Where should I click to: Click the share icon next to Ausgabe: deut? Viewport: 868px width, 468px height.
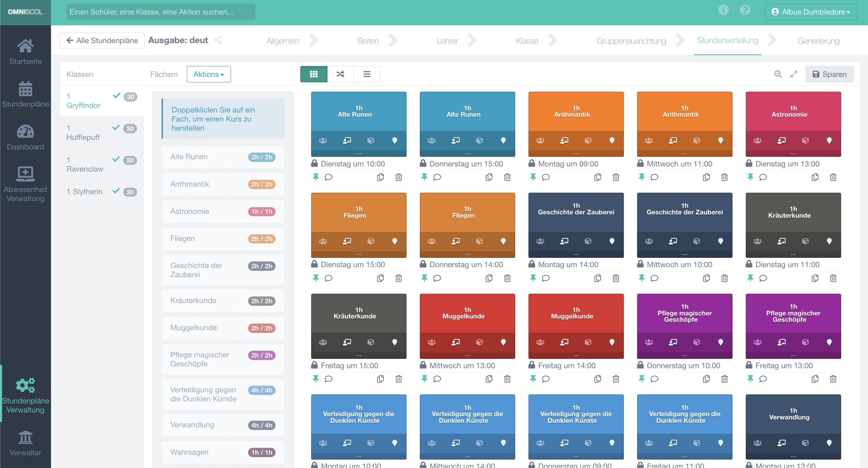point(218,40)
